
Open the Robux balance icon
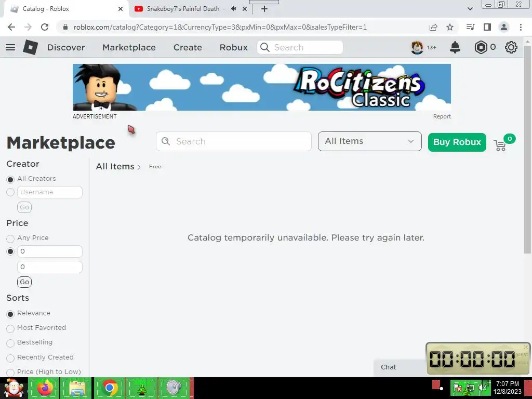[481, 47]
